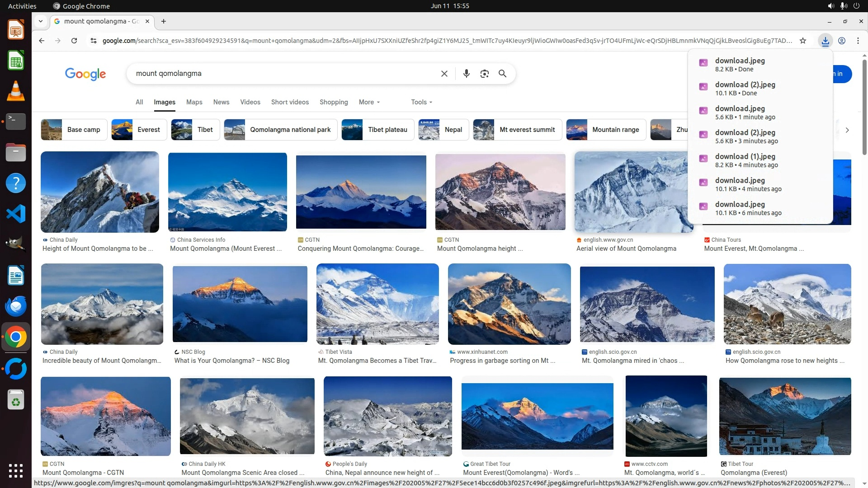This screenshot has width=868, height=488.
Task: Open Google Lens image search icon
Action: coord(484,74)
